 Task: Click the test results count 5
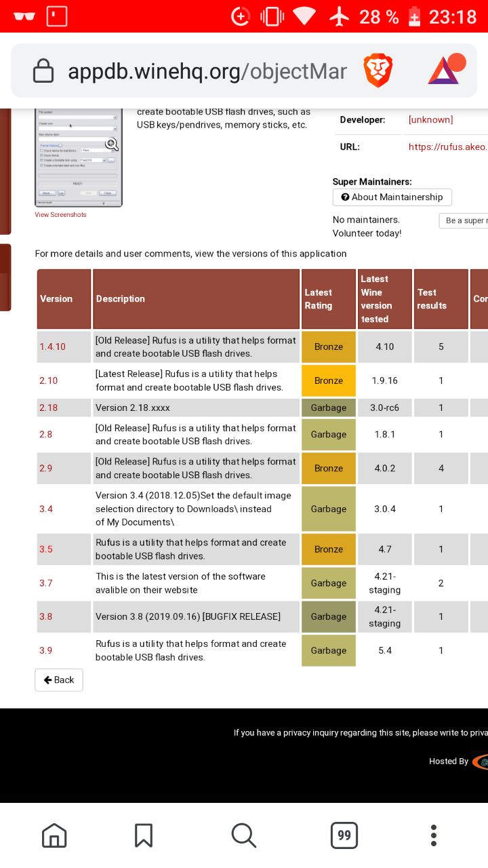441,347
